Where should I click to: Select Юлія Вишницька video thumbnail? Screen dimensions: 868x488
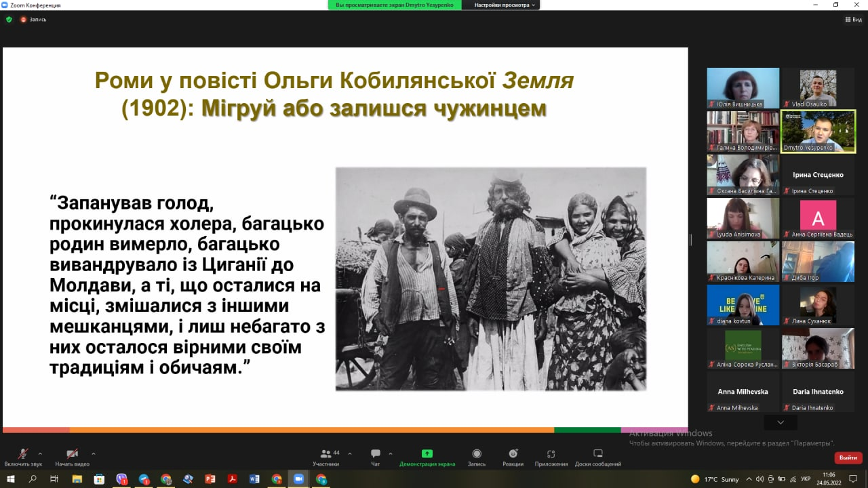click(x=743, y=87)
